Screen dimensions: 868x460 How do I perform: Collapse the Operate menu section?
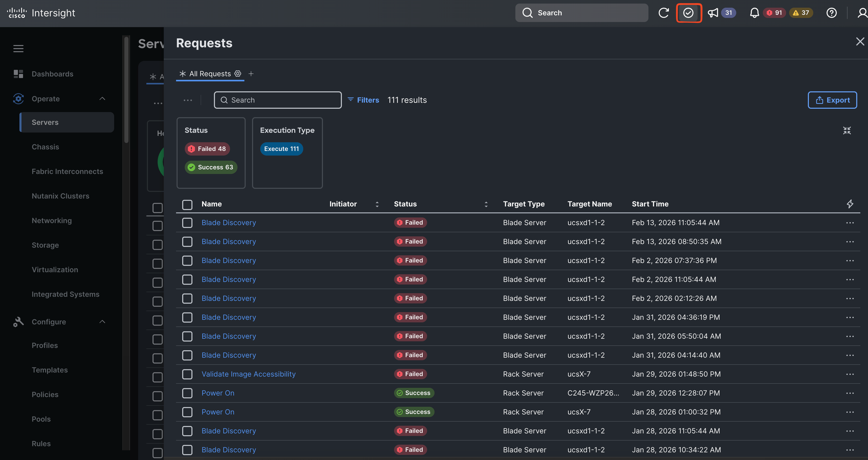[102, 99]
